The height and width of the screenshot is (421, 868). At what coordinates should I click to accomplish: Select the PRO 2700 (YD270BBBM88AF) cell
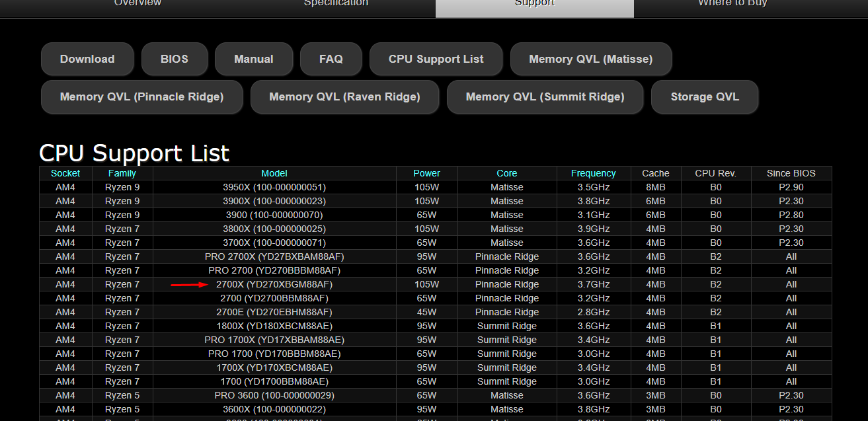pos(274,270)
